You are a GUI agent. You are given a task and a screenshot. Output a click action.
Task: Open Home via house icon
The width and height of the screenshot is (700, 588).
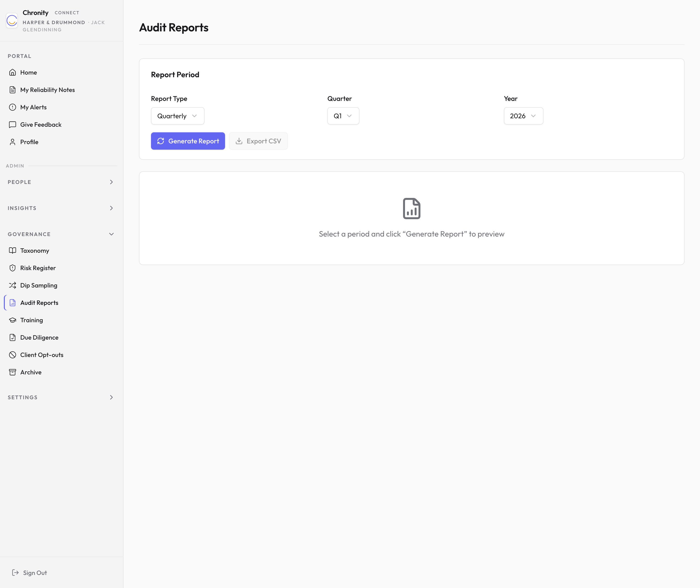click(x=13, y=72)
